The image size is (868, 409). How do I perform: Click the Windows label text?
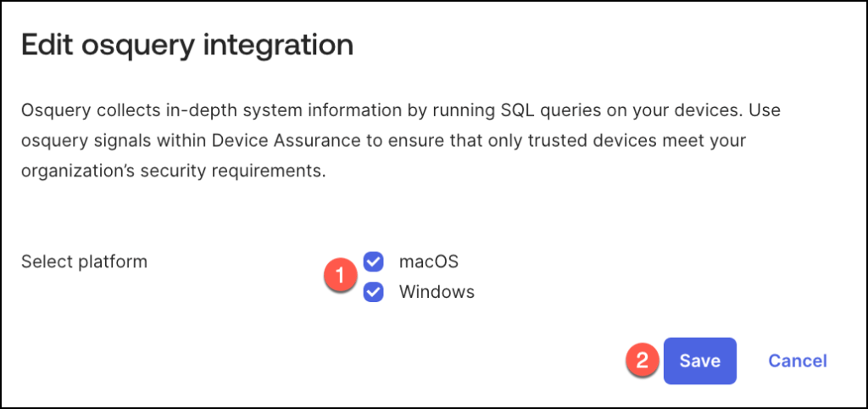pyautogui.click(x=437, y=293)
